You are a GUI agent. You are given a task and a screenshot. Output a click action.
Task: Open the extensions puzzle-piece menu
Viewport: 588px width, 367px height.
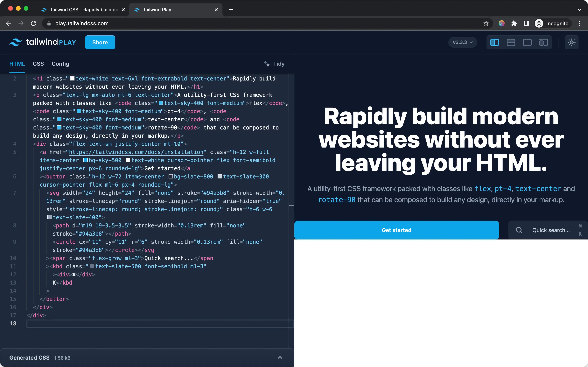coord(514,23)
